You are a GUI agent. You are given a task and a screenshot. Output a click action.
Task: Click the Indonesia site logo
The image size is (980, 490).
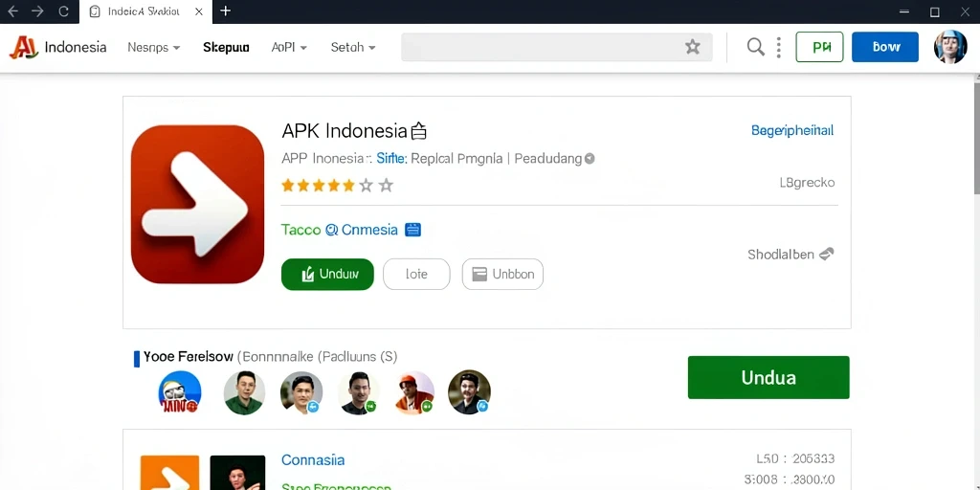point(57,48)
